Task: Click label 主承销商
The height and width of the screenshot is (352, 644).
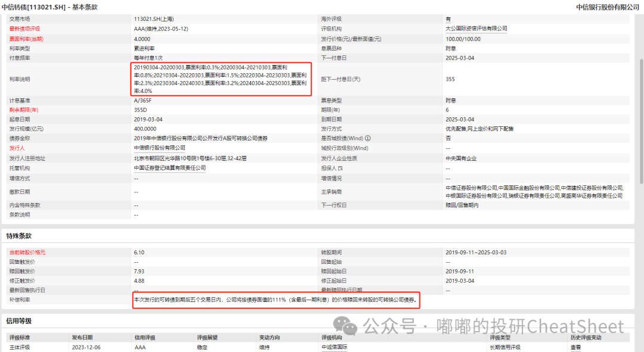Action: [x=332, y=192]
